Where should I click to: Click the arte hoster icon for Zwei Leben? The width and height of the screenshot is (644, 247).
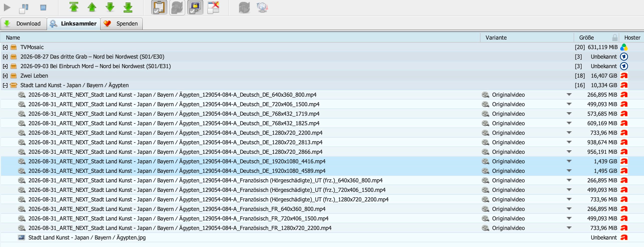pos(624,76)
